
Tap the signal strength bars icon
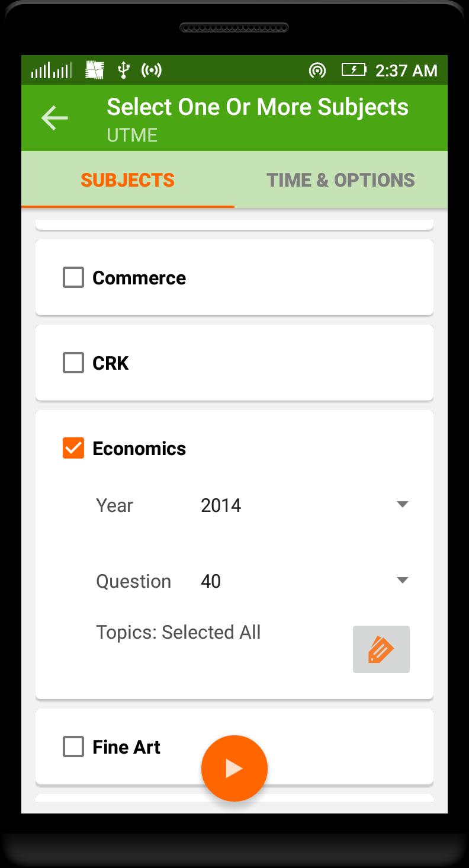[51, 71]
